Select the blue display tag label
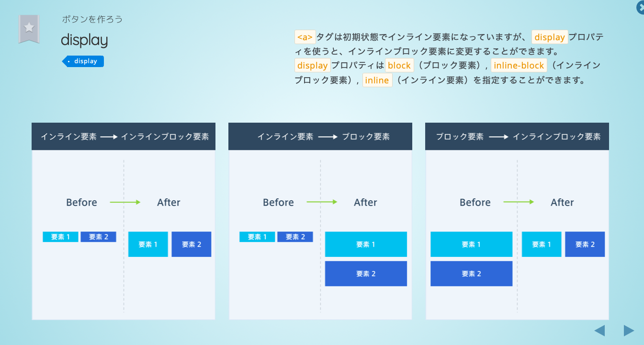 [x=83, y=61]
